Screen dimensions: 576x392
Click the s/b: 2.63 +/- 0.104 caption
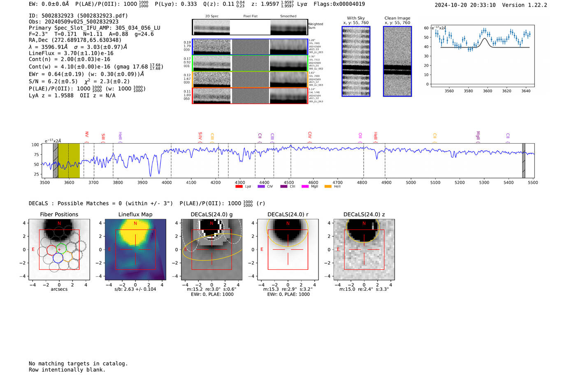tap(135, 289)
